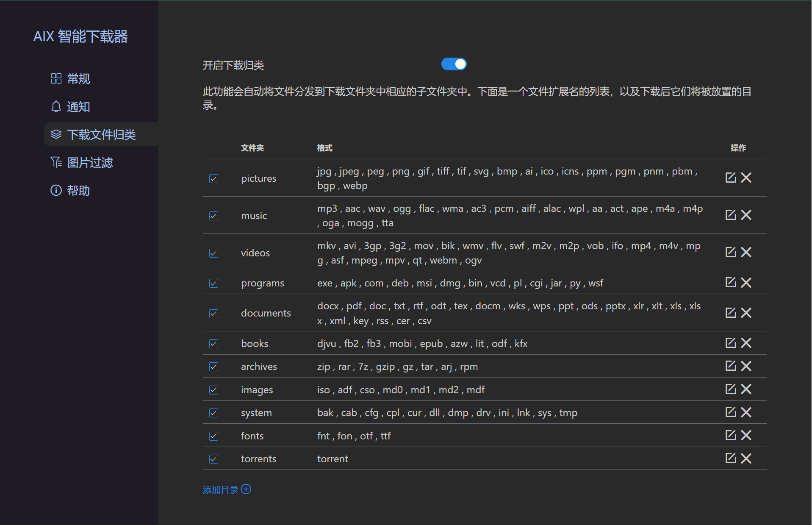Edit the pictures folder formats
Viewport: 812px width, 525px height.
click(731, 178)
